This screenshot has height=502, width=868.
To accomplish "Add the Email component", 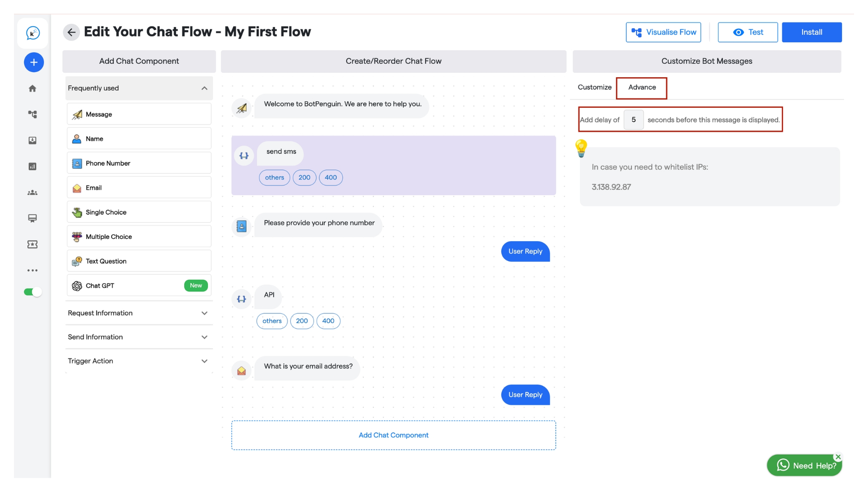I will (x=139, y=188).
